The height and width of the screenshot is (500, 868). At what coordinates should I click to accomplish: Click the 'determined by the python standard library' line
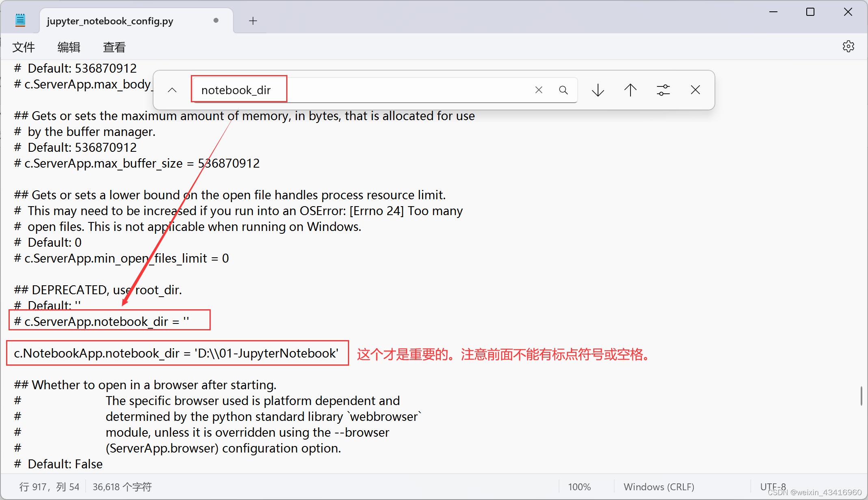(x=263, y=416)
